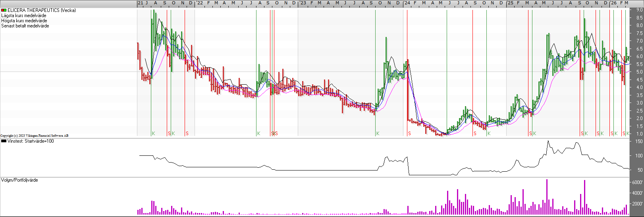This screenshot has width=644, height=217.
Task: Click the red-green ELICERA THERAPEUTICS legend swatch
Action: [x=4, y=10]
